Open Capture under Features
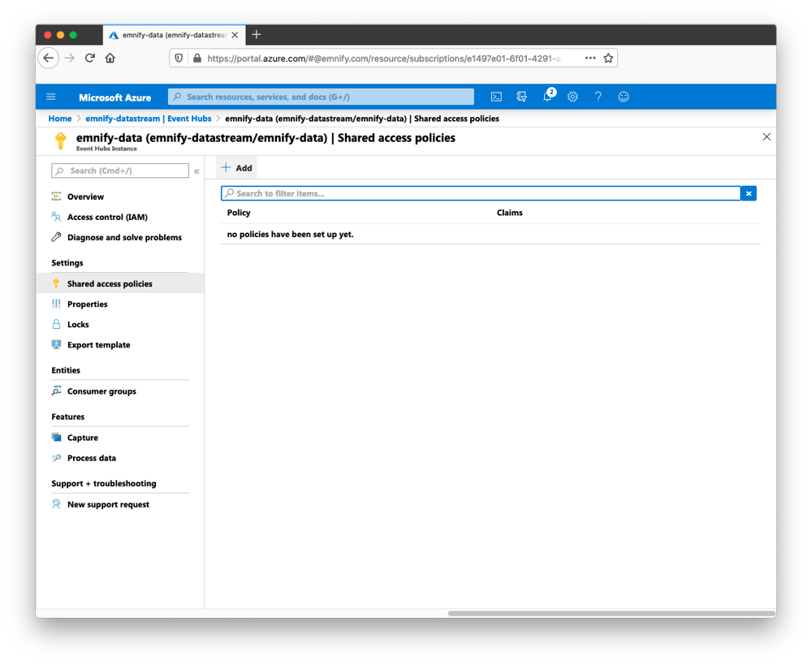This screenshot has width=812, height=665. [82, 438]
